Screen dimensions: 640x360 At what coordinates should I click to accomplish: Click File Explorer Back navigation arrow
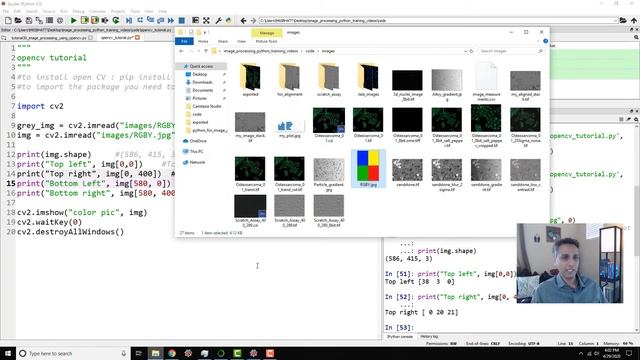pos(182,51)
